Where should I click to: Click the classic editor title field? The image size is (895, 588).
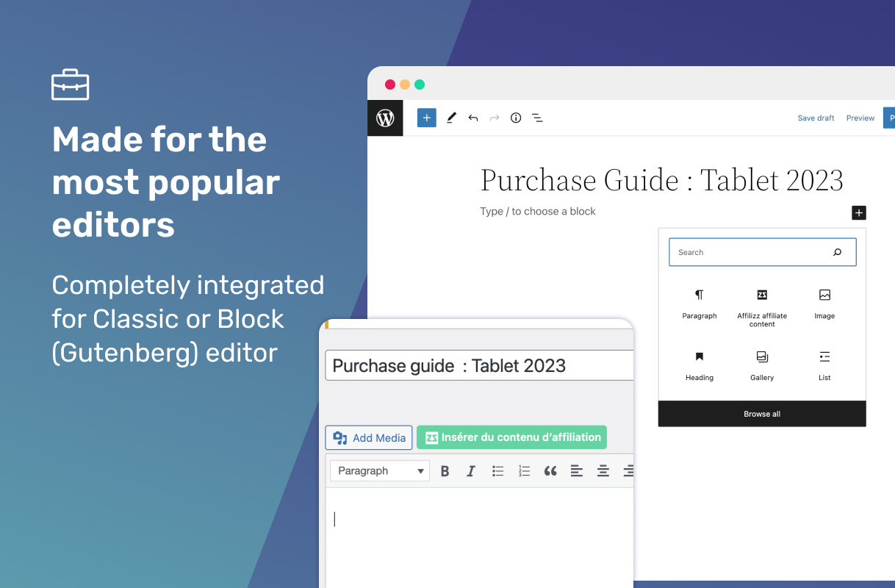point(479,365)
